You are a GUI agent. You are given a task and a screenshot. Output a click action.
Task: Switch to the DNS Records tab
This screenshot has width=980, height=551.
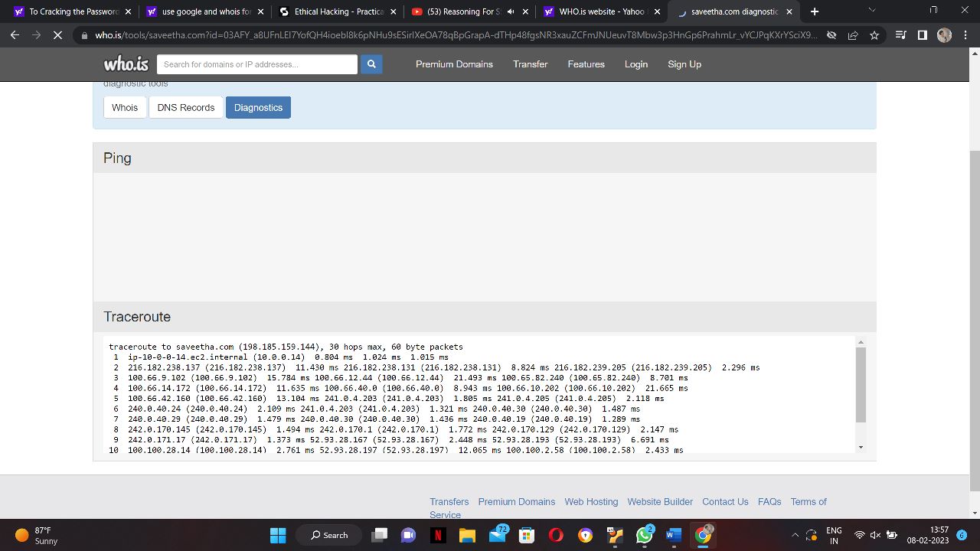tap(185, 107)
